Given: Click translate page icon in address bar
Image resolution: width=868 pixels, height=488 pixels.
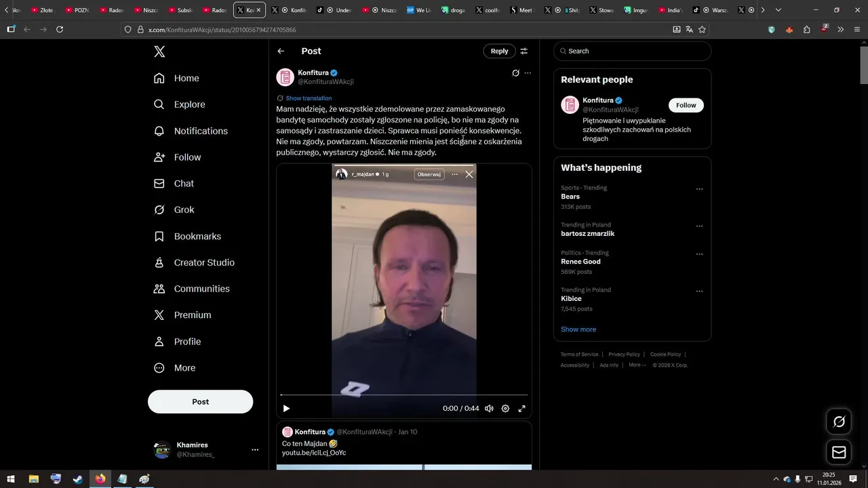Looking at the screenshot, I should 689,30.
